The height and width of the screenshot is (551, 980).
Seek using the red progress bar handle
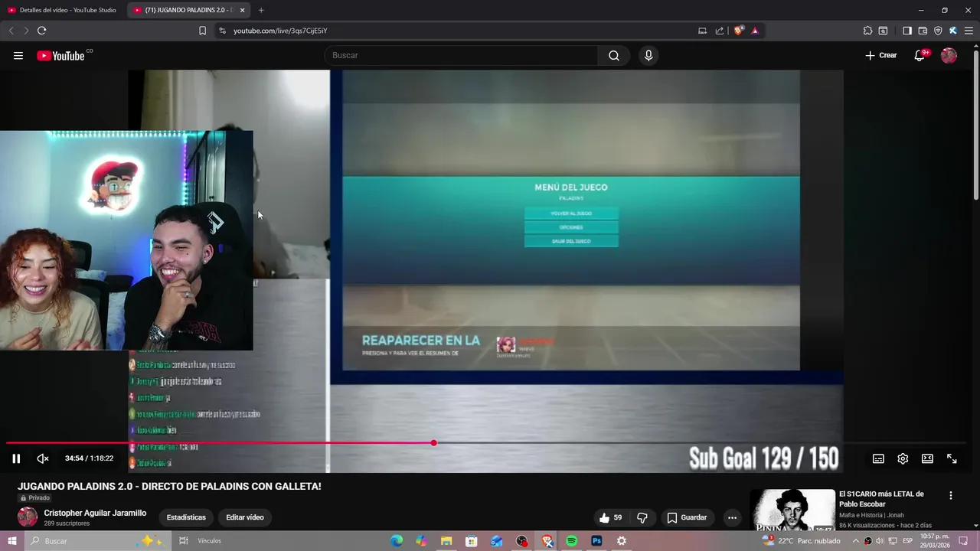434,443
